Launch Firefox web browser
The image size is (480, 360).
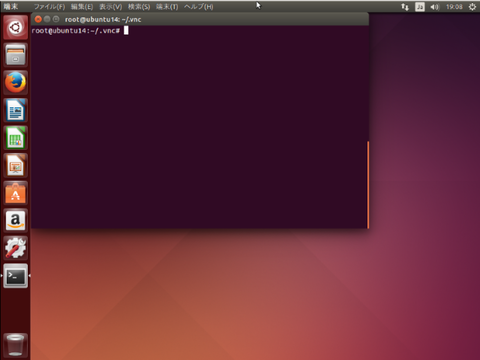click(15, 83)
